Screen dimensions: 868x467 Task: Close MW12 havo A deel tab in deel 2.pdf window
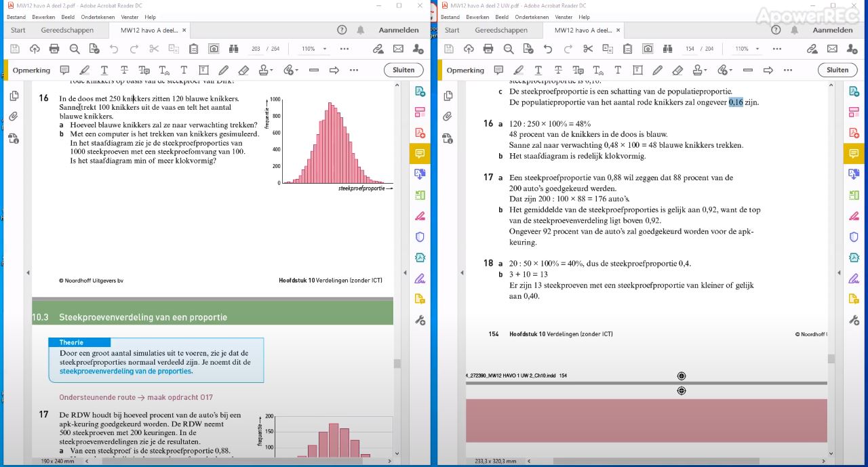[x=184, y=30]
